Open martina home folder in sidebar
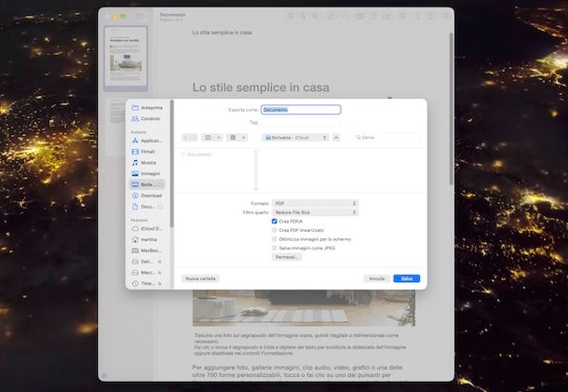Image resolution: width=568 pixels, height=392 pixels. pyautogui.click(x=144, y=239)
